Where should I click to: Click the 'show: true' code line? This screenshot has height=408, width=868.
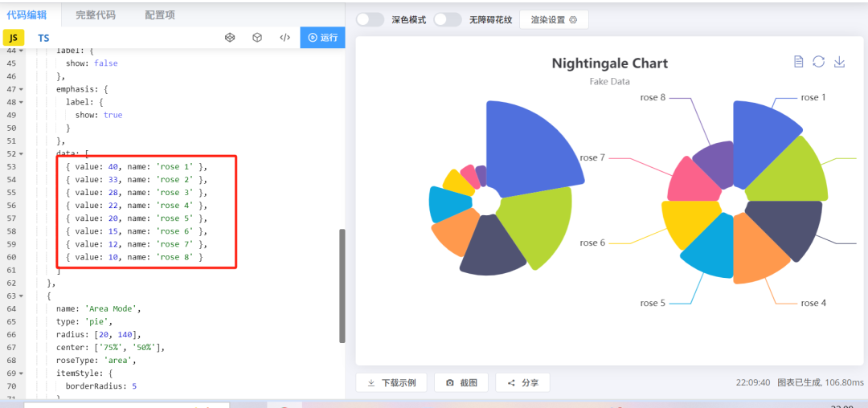tap(99, 115)
